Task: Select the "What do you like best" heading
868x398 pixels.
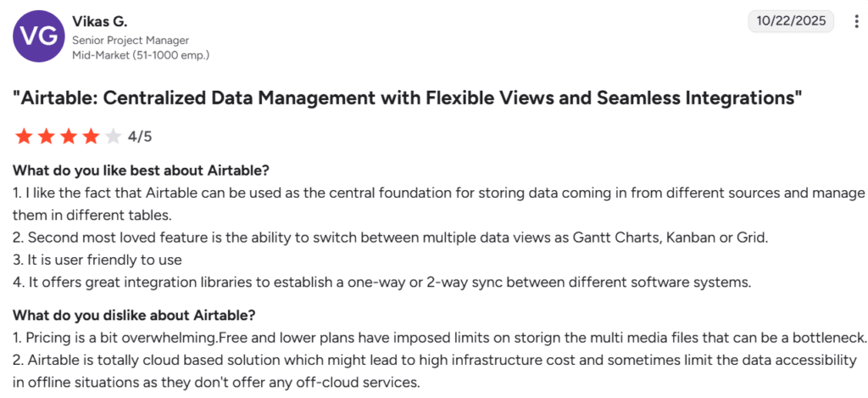Action: point(142,170)
